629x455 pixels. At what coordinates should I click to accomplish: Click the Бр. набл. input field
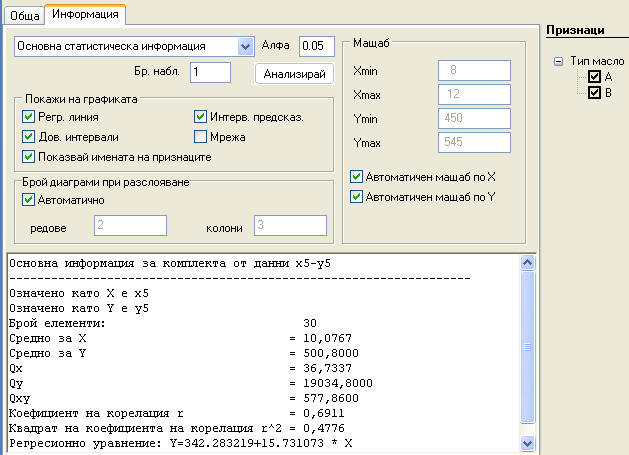[210, 72]
